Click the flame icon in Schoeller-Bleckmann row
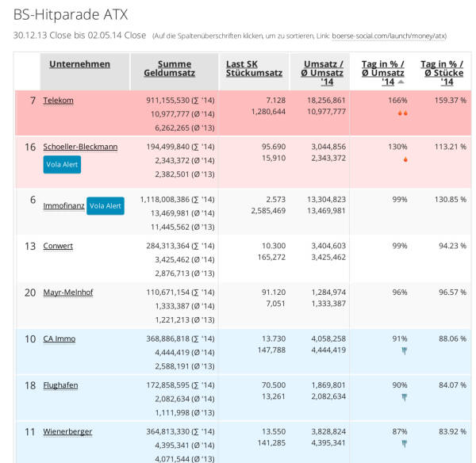Image resolution: width=476 pixels, height=463 pixels. click(x=405, y=159)
